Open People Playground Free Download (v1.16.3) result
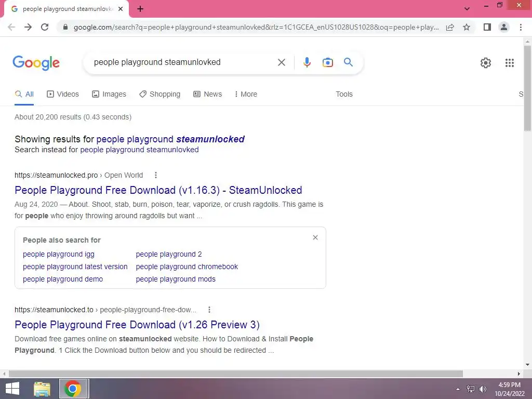This screenshot has width=532, height=399. (x=158, y=190)
